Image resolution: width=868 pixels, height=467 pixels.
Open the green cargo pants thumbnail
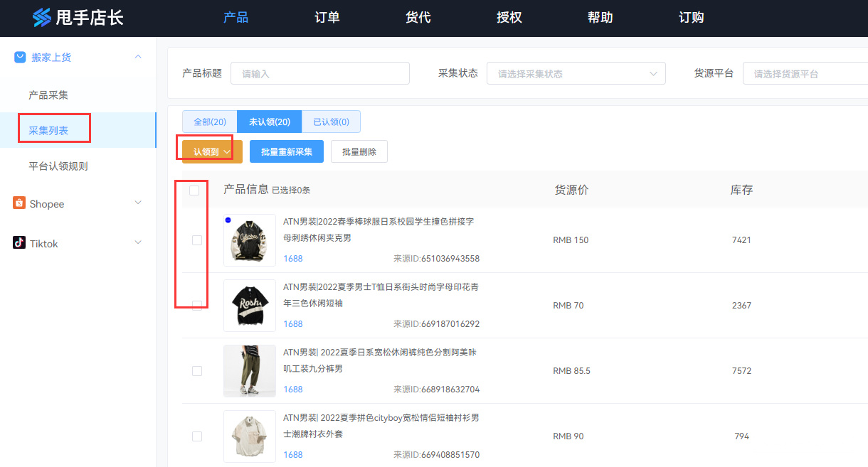point(250,371)
